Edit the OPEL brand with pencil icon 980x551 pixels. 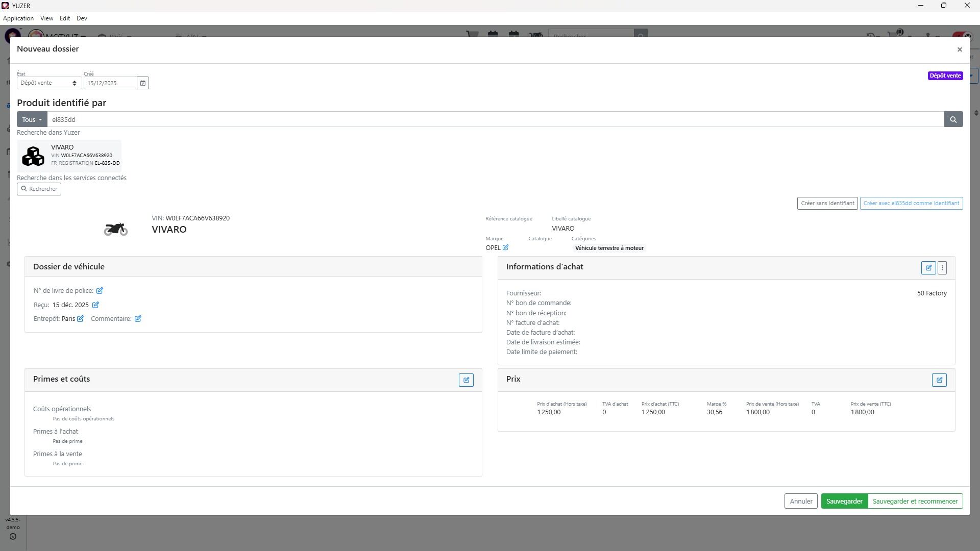(505, 248)
